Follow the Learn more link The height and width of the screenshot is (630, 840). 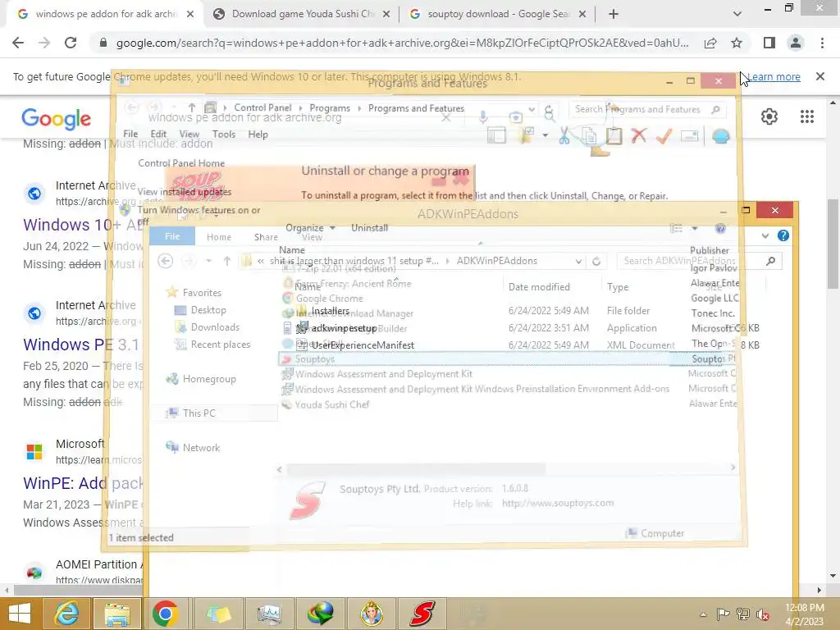pos(774,76)
